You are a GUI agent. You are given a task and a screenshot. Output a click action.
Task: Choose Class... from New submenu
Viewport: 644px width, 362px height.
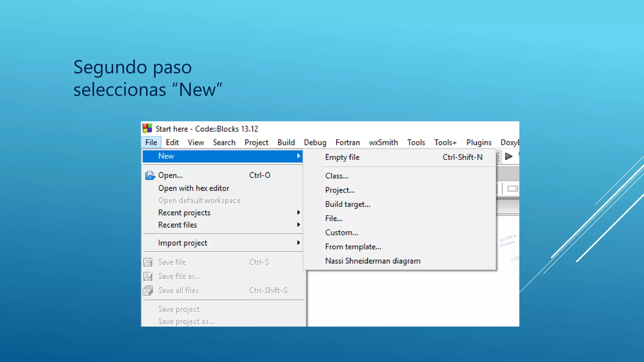pos(400,176)
